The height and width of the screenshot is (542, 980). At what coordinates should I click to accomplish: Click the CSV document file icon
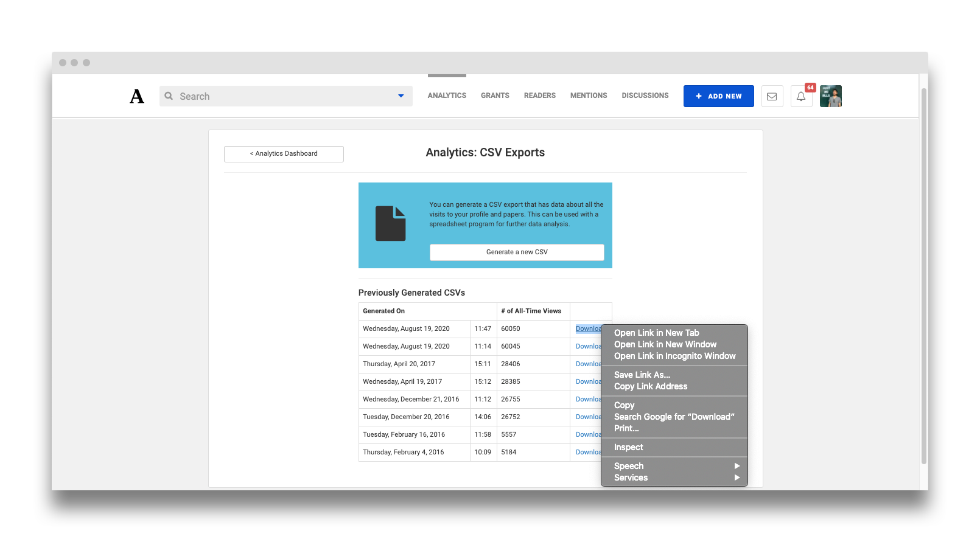pyautogui.click(x=390, y=224)
